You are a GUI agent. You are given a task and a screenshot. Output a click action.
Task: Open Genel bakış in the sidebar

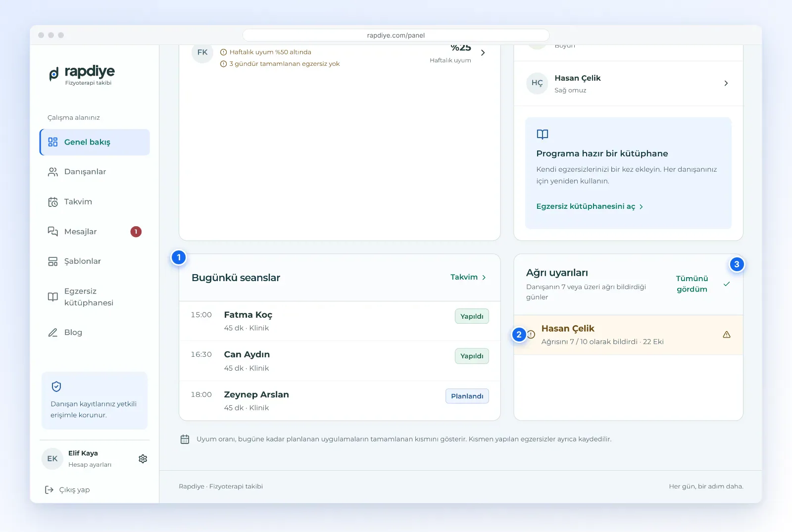pos(95,142)
